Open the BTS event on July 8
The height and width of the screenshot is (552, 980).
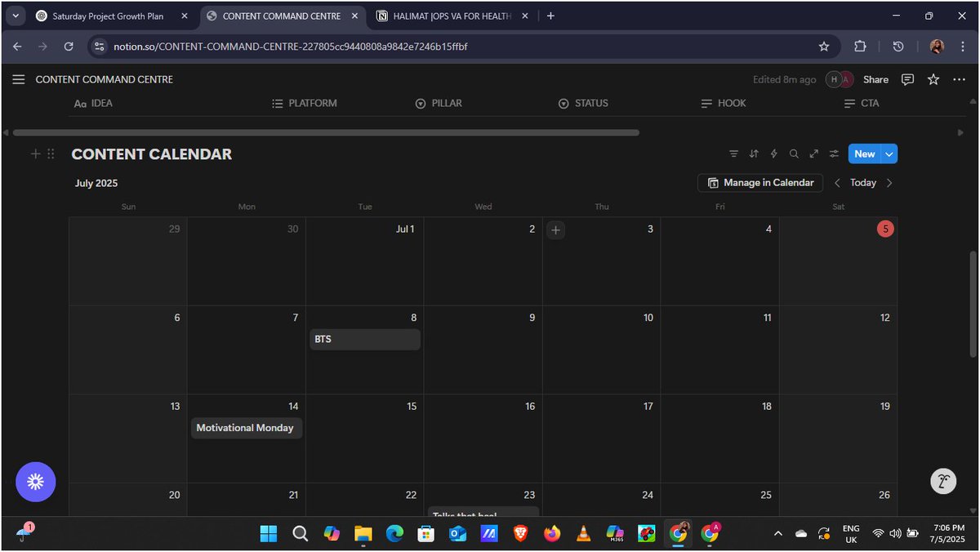pos(364,338)
